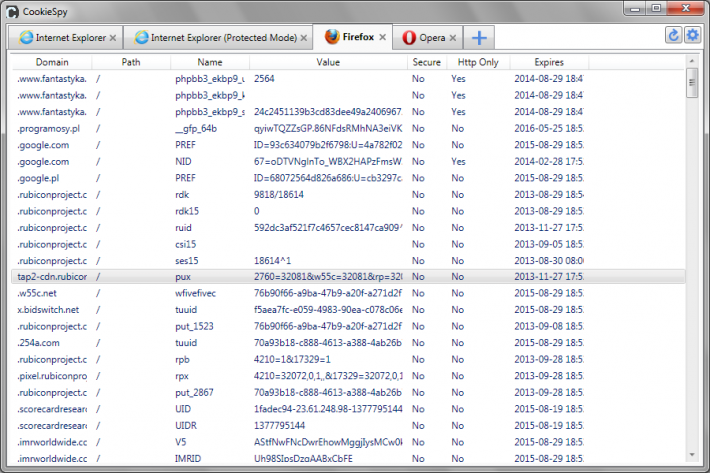Select the expiry 2013-08-30 cell
Viewport: 710px width, 473px height.
pyautogui.click(x=549, y=261)
